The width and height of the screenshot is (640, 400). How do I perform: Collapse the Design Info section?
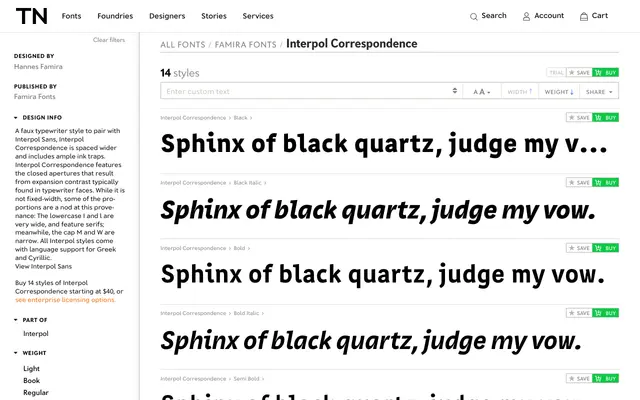pyautogui.click(x=38, y=118)
